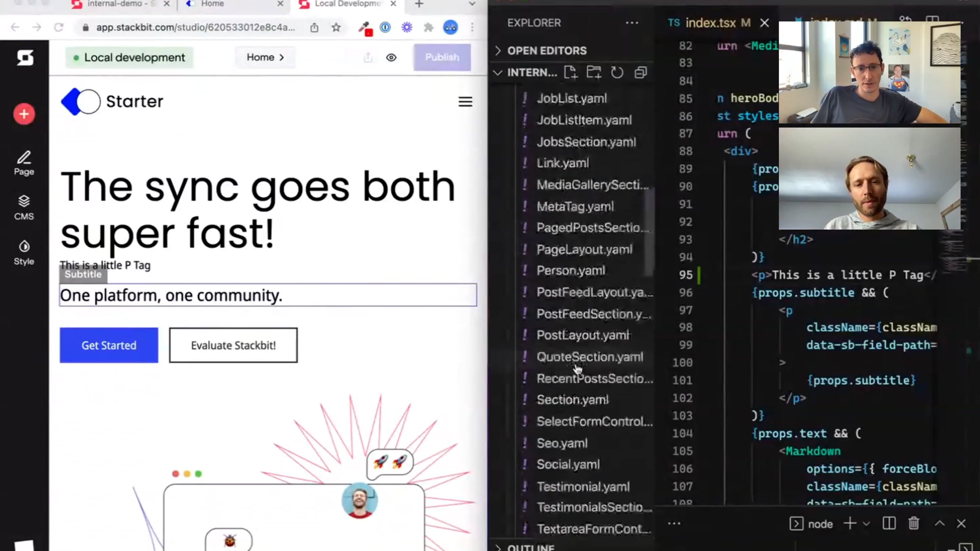Open Section.yaml file
This screenshot has width=980, height=551.
(x=572, y=400)
